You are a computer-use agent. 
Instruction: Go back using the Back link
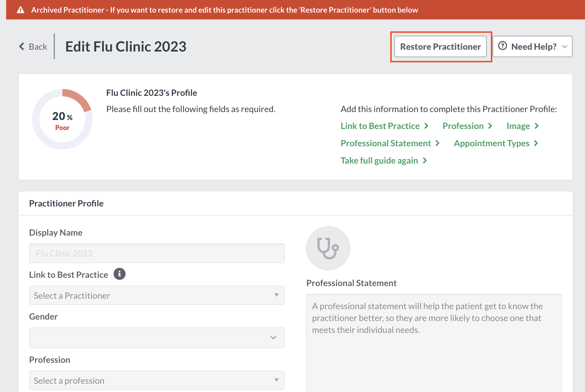point(33,46)
